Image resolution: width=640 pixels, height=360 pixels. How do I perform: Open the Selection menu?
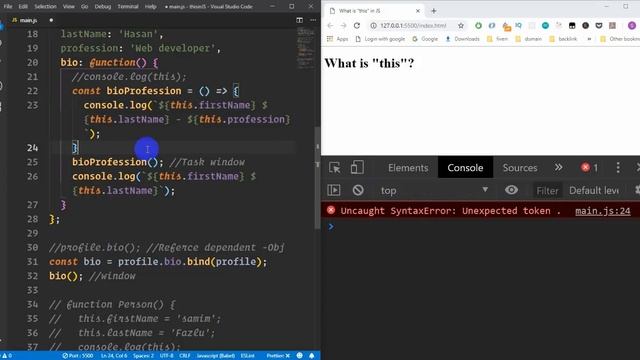click(45, 7)
